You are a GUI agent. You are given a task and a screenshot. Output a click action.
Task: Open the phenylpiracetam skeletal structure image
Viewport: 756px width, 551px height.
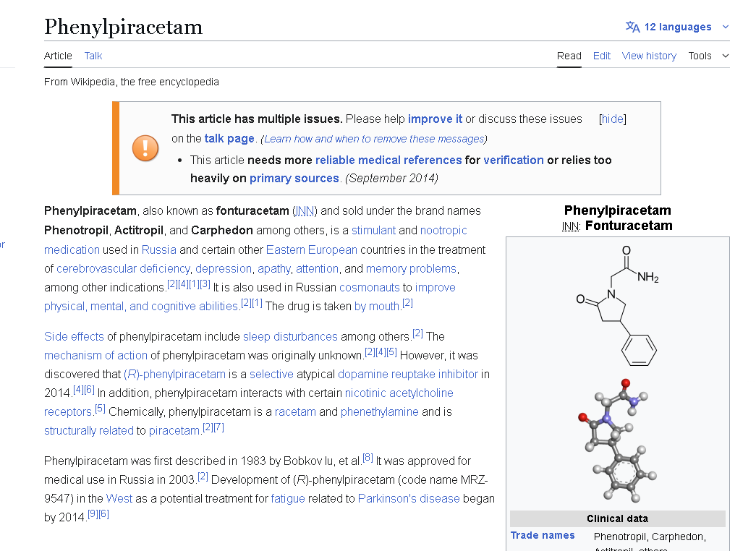[x=617, y=305]
